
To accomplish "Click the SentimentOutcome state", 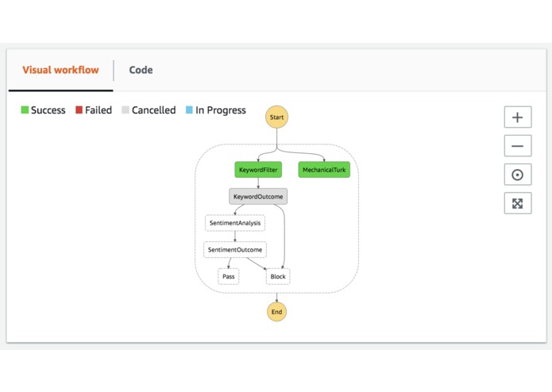I will coord(235,250).
